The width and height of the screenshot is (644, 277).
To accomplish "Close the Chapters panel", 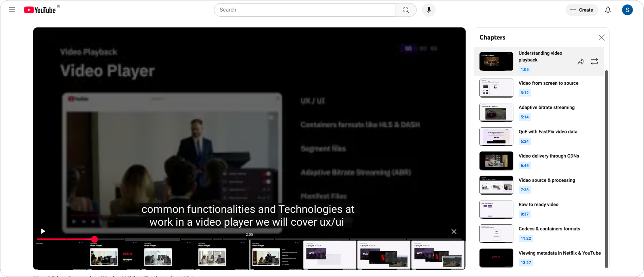I will (x=602, y=37).
